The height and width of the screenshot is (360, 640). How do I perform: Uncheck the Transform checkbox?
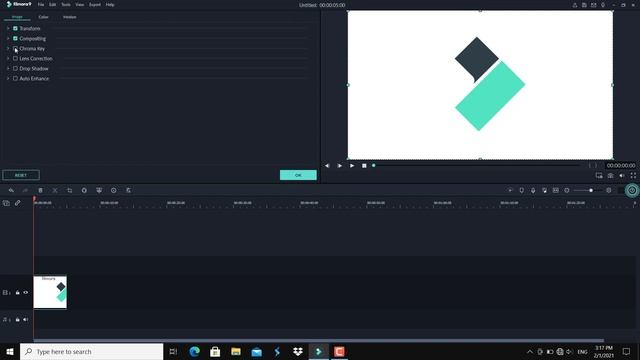tap(15, 29)
